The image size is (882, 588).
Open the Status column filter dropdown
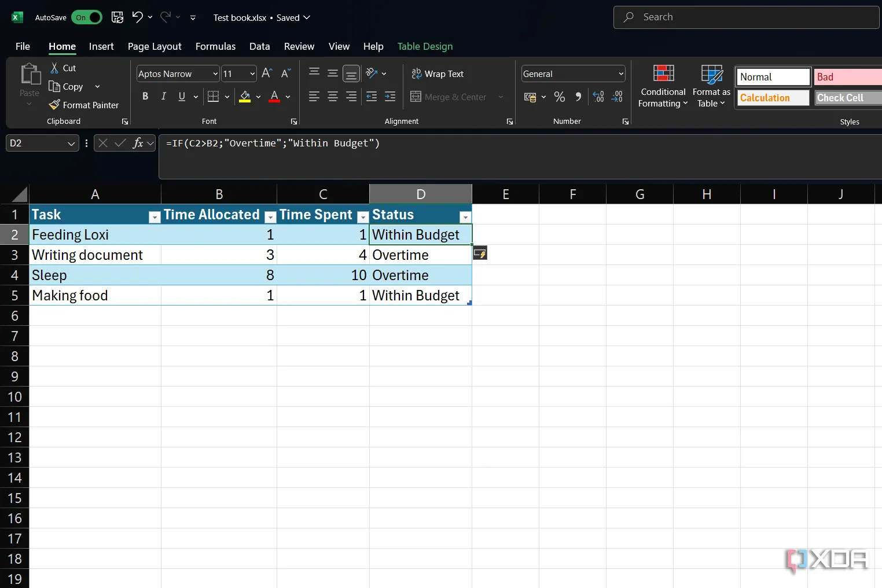465,217
